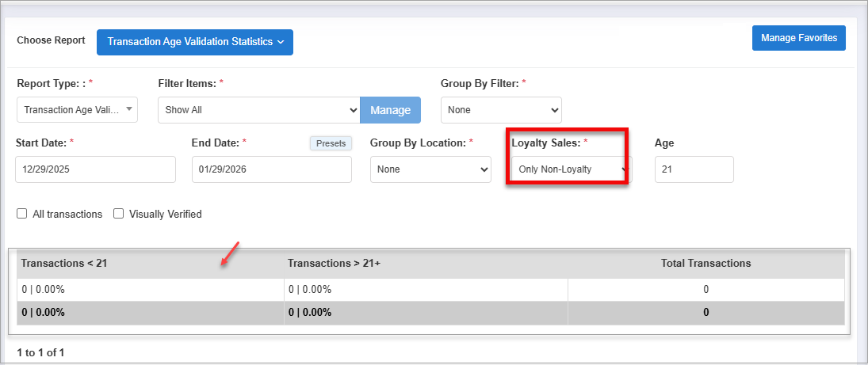Viewport: 868px width, 365px height.
Task: Open the Loyalty Sales dropdown
Action: tap(569, 169)
